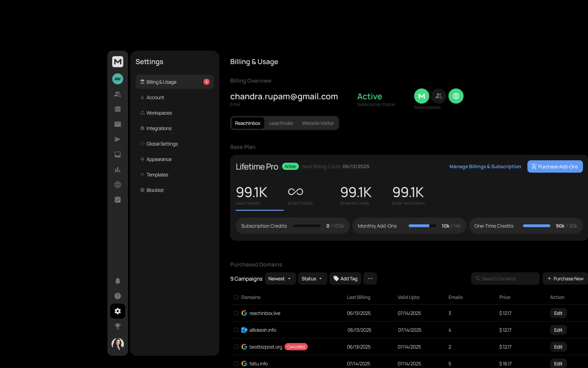588x368 pixels.
Task: Click the Cancelled tag on bestbizpost.org
Action: click(x=296, y=347)
